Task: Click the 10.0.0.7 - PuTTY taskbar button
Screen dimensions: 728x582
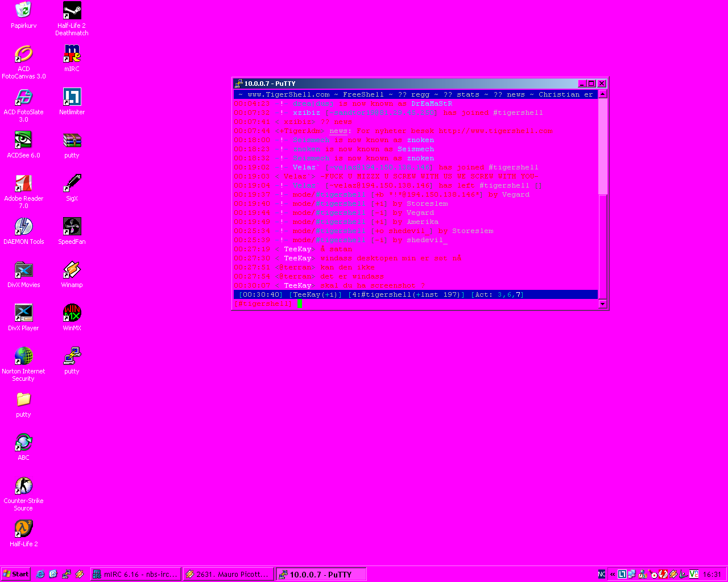Action: pos(321,574)
